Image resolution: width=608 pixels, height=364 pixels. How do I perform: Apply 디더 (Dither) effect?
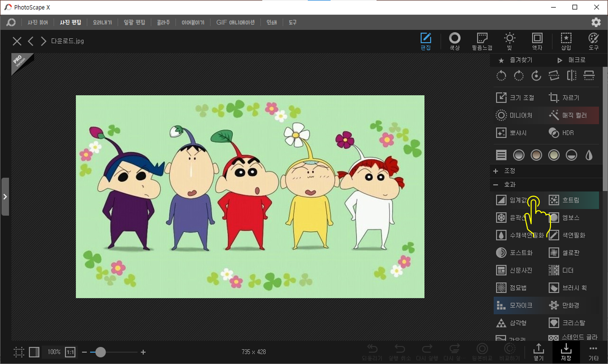coord(561,270)
